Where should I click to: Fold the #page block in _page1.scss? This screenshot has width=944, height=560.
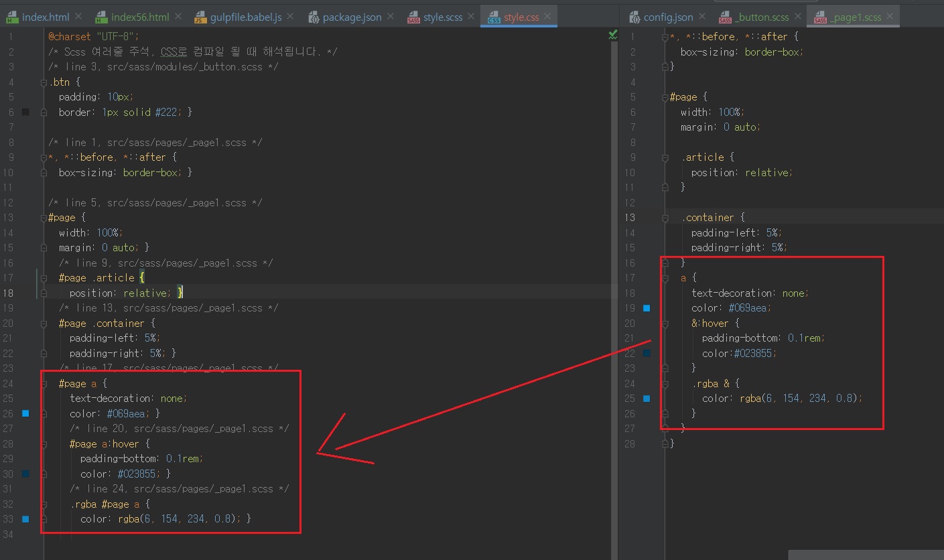click(664, 97)
